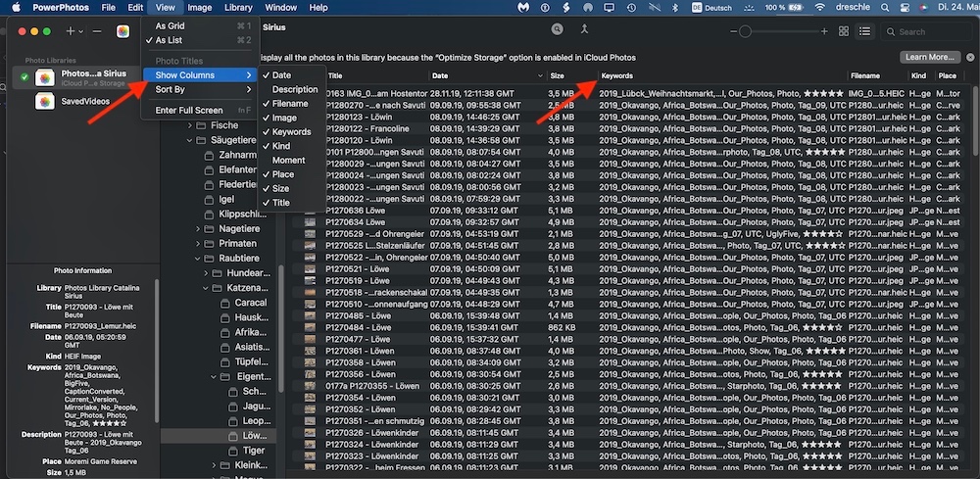This screenshot has height=479, width=980.
Task: Expand the Primaten folder
Action: click(198, 244)
